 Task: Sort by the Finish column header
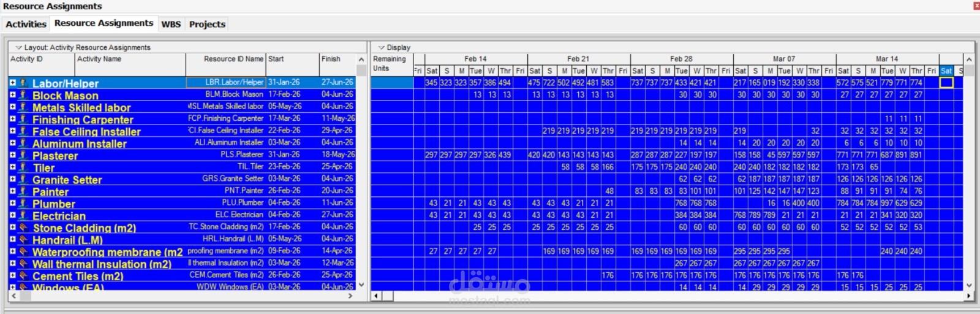point(337,64)
